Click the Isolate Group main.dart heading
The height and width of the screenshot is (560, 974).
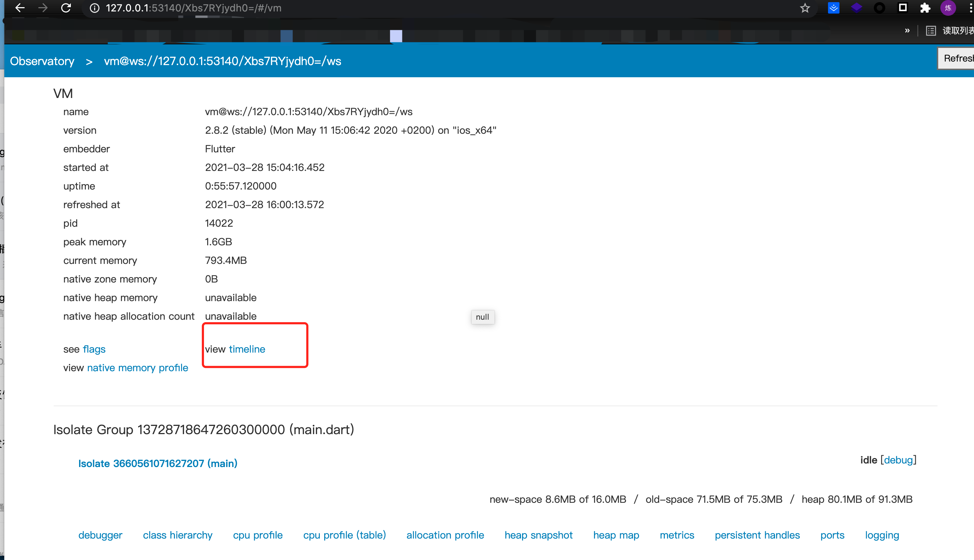click(204, 429)
